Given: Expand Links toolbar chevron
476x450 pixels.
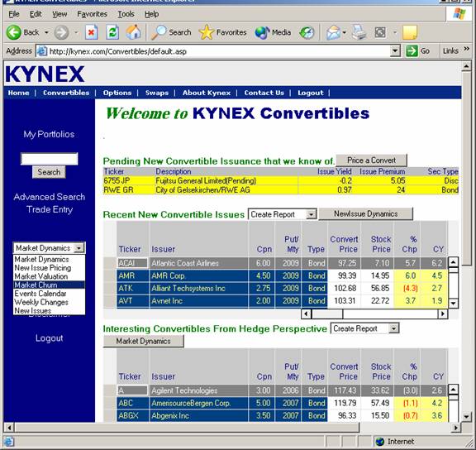Looking at the screenshot, I should pos(467,49).
